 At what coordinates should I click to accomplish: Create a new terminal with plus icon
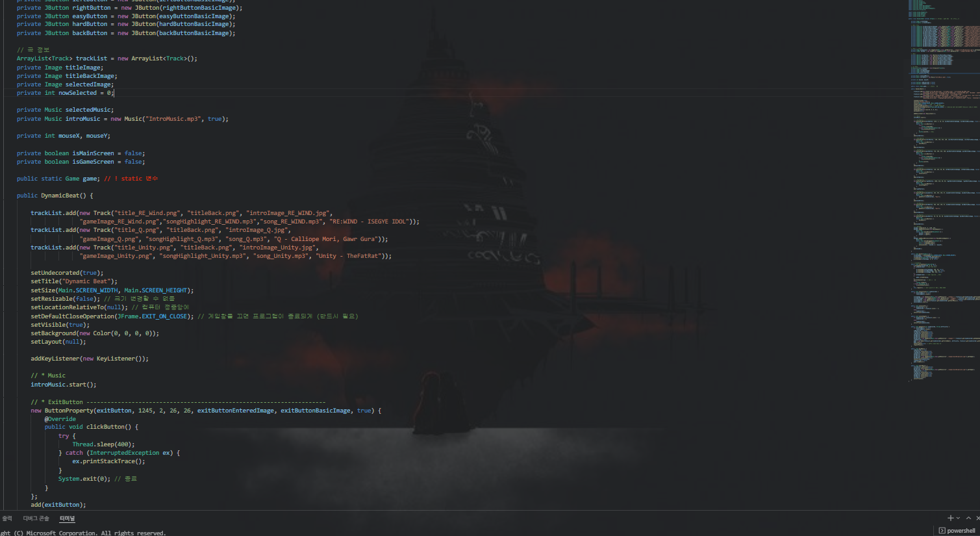(950, 518)
